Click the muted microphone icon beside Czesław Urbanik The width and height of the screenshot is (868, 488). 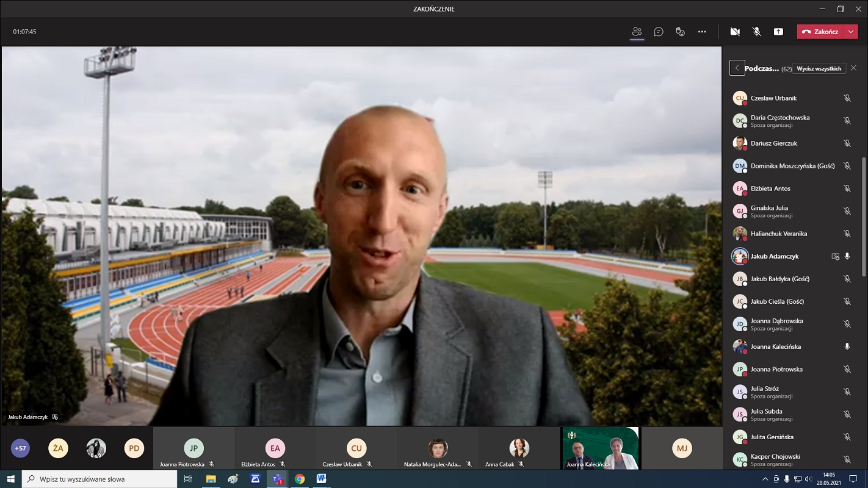(x=847, y=98)
